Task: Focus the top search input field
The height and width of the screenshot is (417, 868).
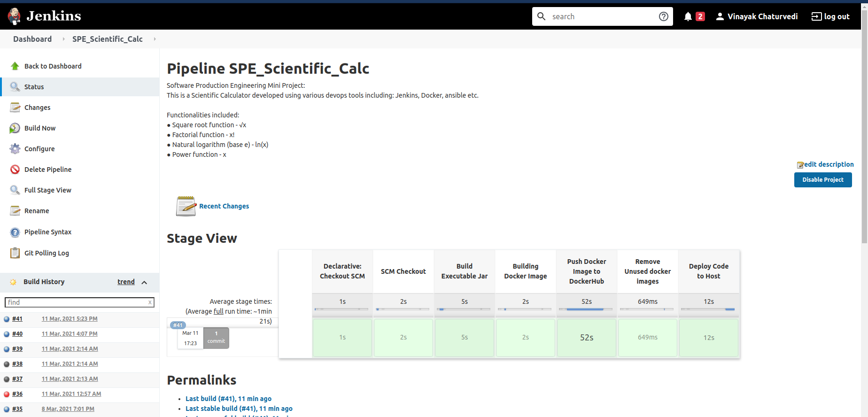Action: pos(602,16)
